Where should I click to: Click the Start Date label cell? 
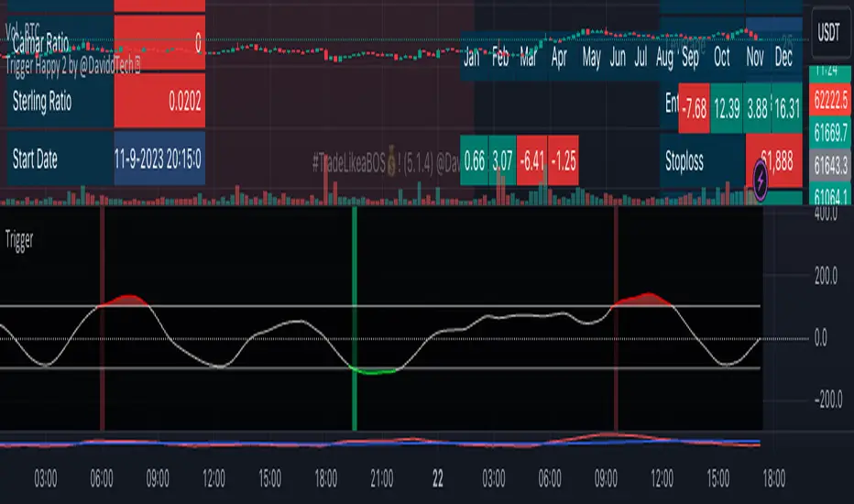(x=60, y=159)
